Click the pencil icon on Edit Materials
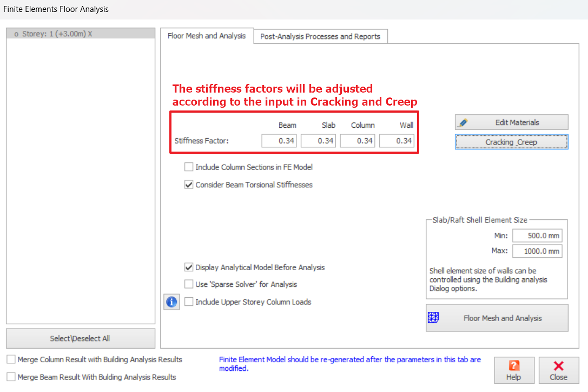The height and width of the screenshot is (392, 588). coord(463,122)
